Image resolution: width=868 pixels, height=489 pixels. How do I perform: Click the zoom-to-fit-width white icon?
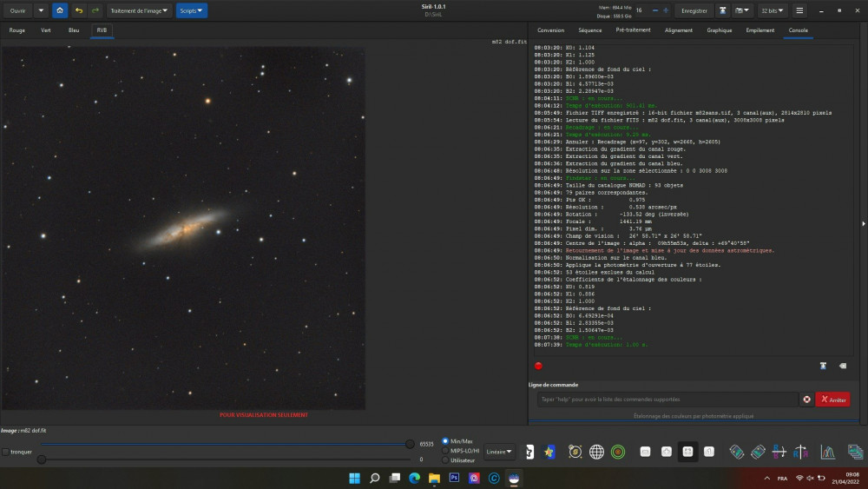(645, 452)
